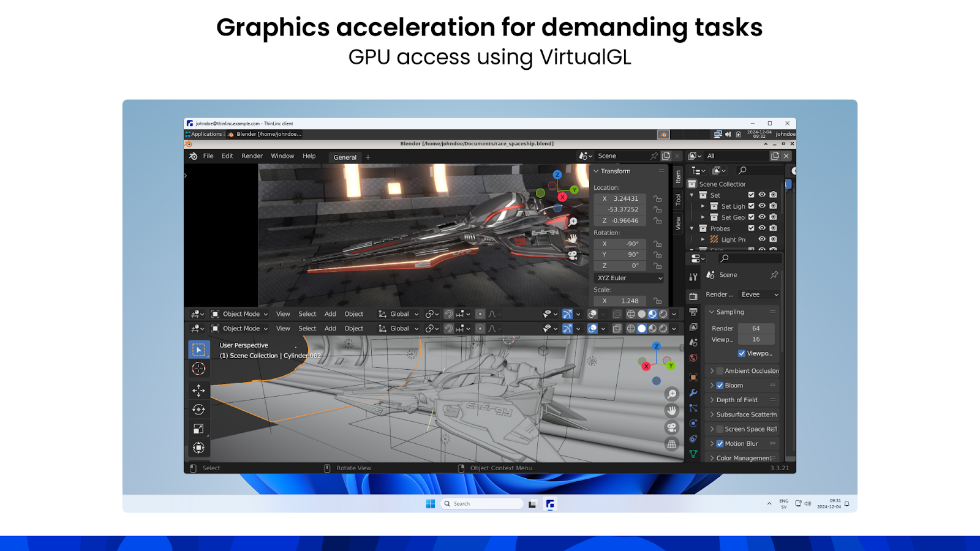Disable the Motion Blur checkbox
The height and width of the screenshot is (551, 980).
click(x=720, y=444)
